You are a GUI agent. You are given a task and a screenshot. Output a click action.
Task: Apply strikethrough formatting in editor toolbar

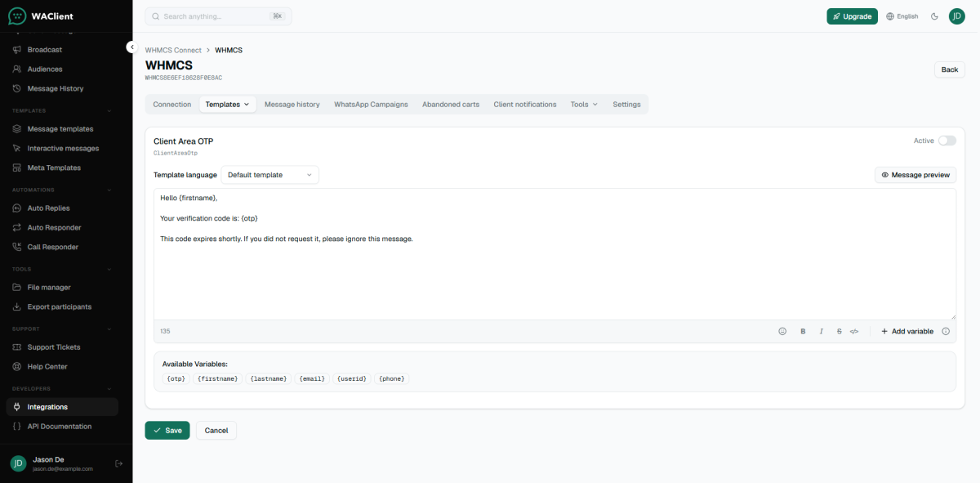click(839, 331)
